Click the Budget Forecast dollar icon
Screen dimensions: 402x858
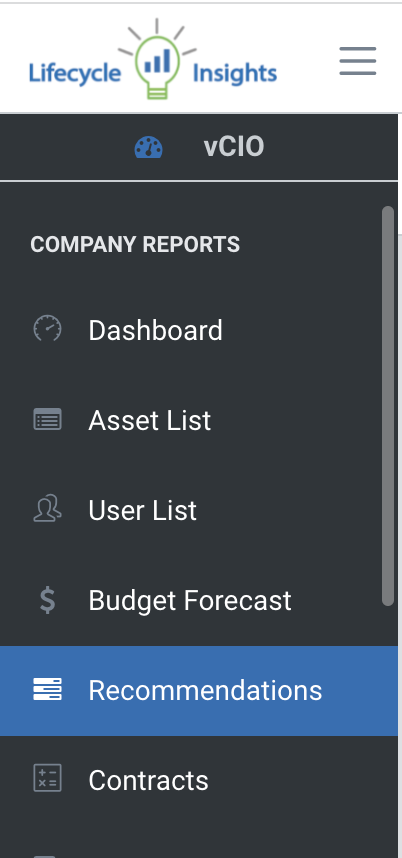click(x=48, y=600)
